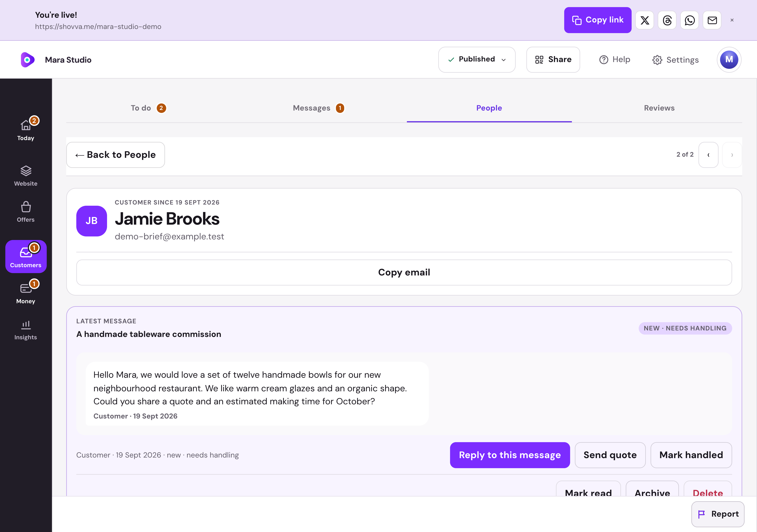Screen dimensions: 757x532
Task: Click Reply to this message
Action: click(x=510, y=455)
